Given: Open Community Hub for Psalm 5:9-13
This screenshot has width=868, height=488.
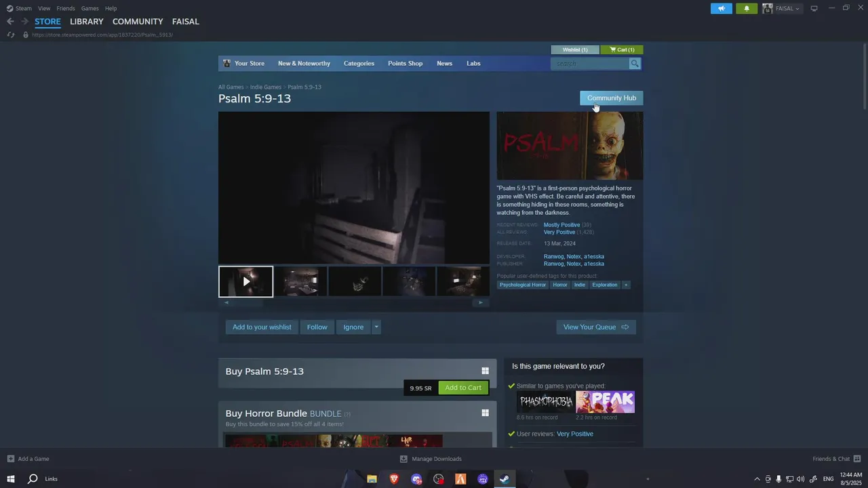Looking at the screenshot, I should tap(611, 98).
